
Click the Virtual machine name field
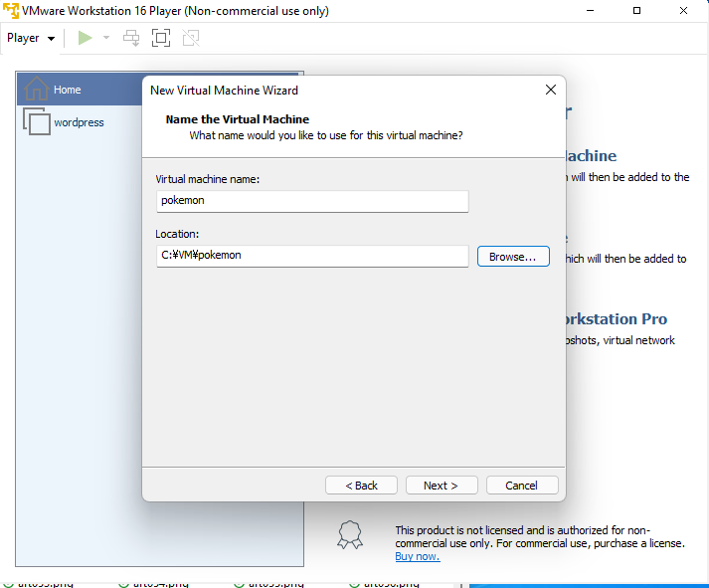coord(312,201)
